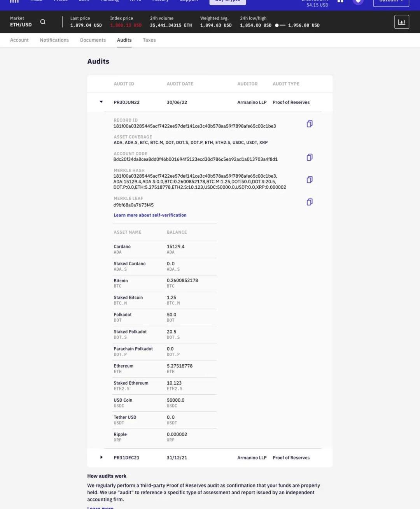
Task: Open the Satoshi account dropdown
Action: [x=391, y=2]
